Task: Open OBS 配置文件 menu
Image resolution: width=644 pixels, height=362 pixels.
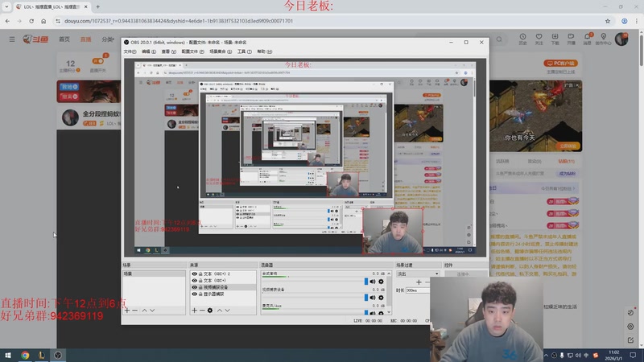Action: (192, 51)
